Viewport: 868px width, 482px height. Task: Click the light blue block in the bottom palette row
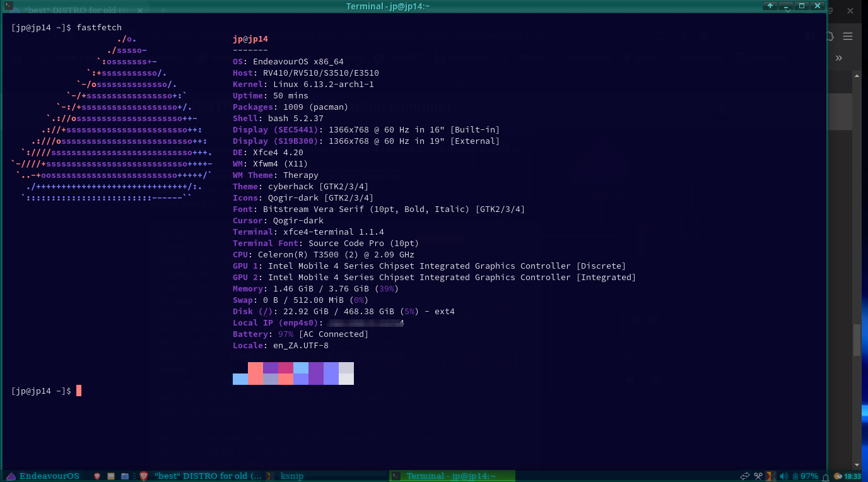tap(240, 379)
